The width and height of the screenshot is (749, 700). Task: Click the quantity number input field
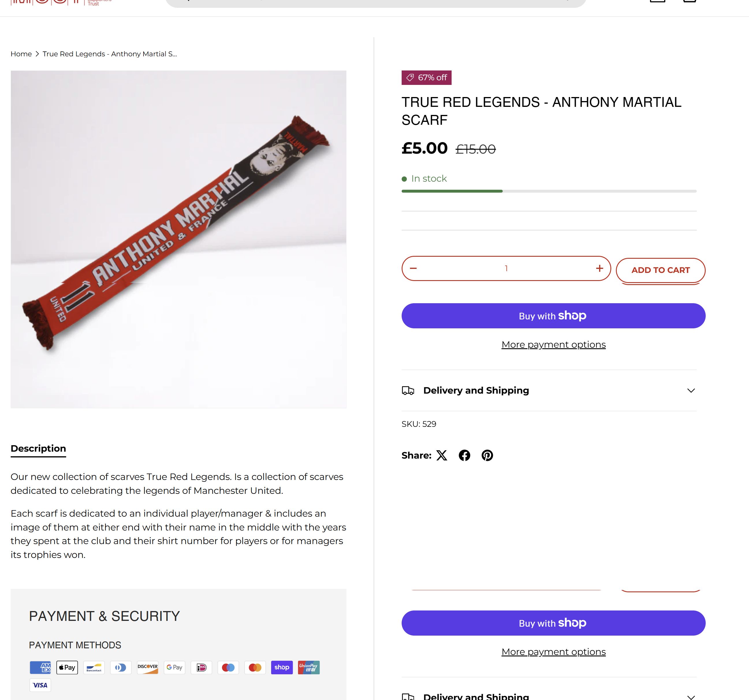(x=506, y=269)
